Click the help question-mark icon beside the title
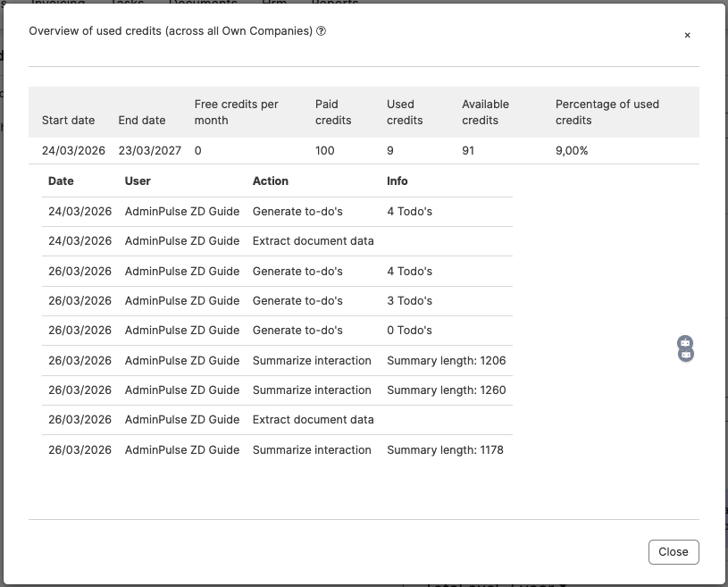This screenshot has height=587, width=728. click(x=321, y=31)
